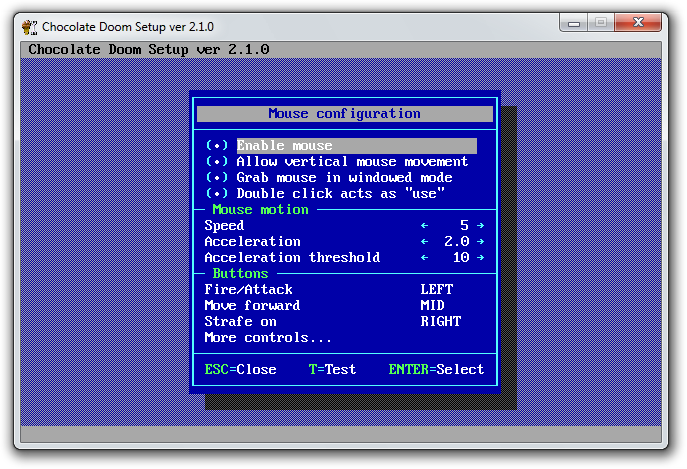Change the Fire/Attack LEFT button binding
Screen dimensions: 687x469
[436, 290]
